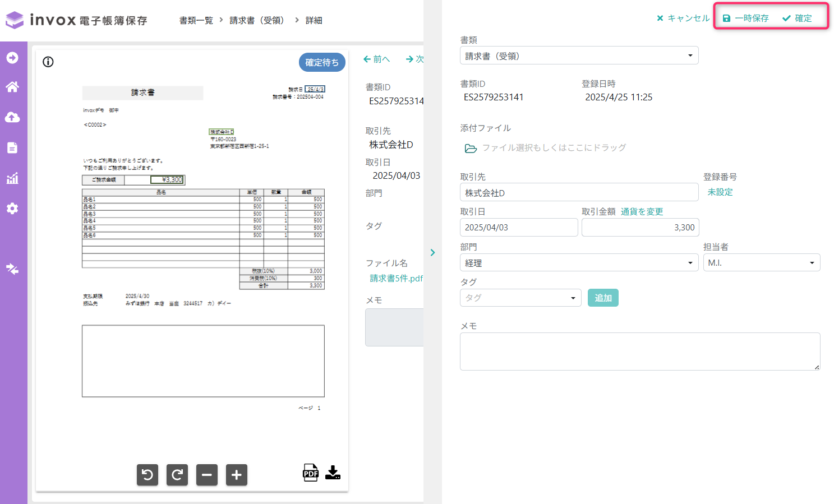This screenshot has height=504, width=834.
Task: Rotate the invoice preview clockwise
Action: click(x=177, y=475)
